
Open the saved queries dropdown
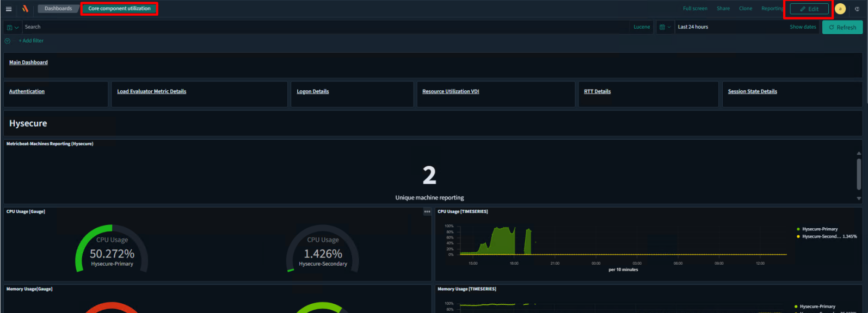point(13,27)
